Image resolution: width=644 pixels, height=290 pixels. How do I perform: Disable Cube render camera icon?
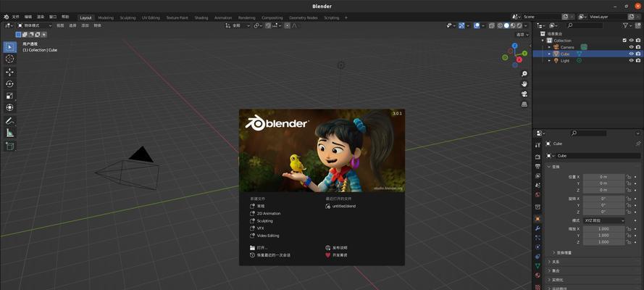tap(637, 54)
